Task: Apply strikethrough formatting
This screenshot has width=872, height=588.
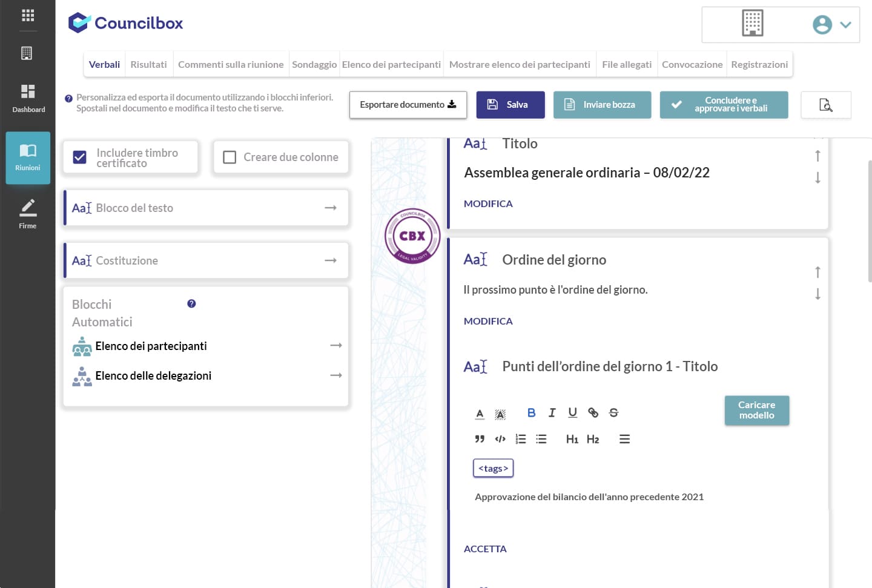Action: click(x=613, y=413)
